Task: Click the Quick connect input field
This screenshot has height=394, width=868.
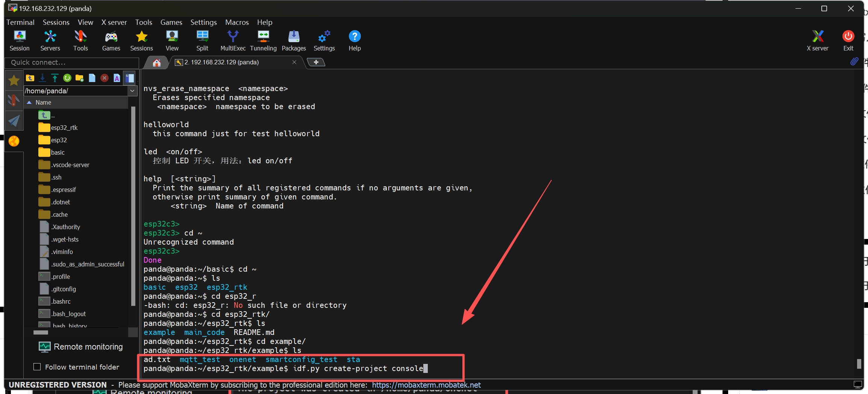Action: pos(72,62)
